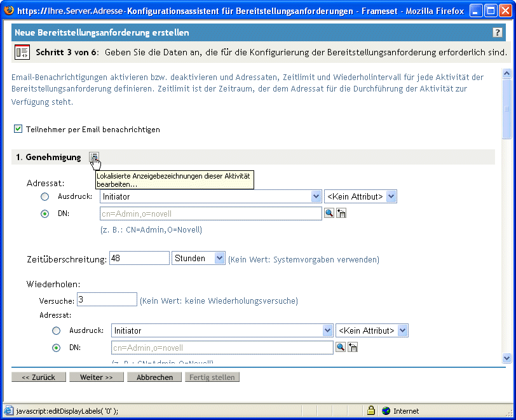Select DN radio under first Adressat
The image size is (516, 420).
click(x=44, y=214)
